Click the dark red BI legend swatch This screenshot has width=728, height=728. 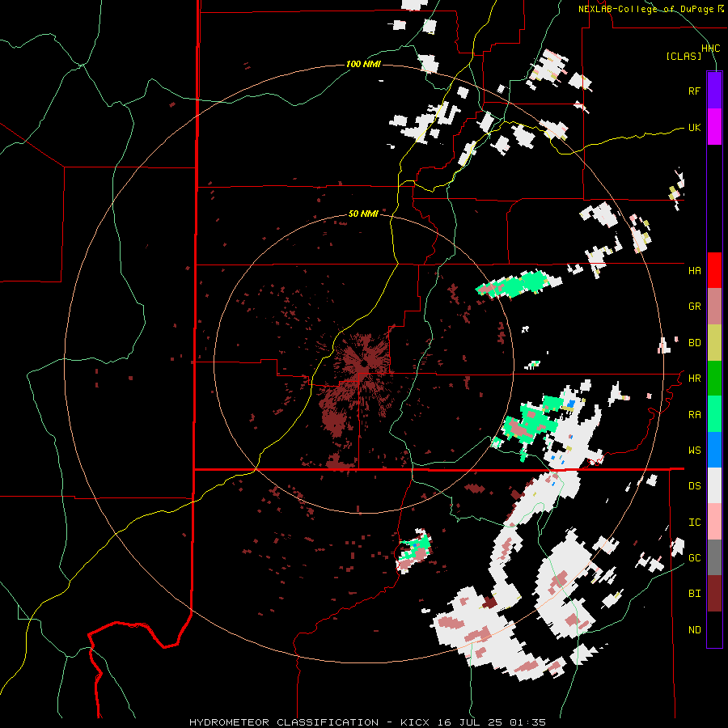pos(714,594)
